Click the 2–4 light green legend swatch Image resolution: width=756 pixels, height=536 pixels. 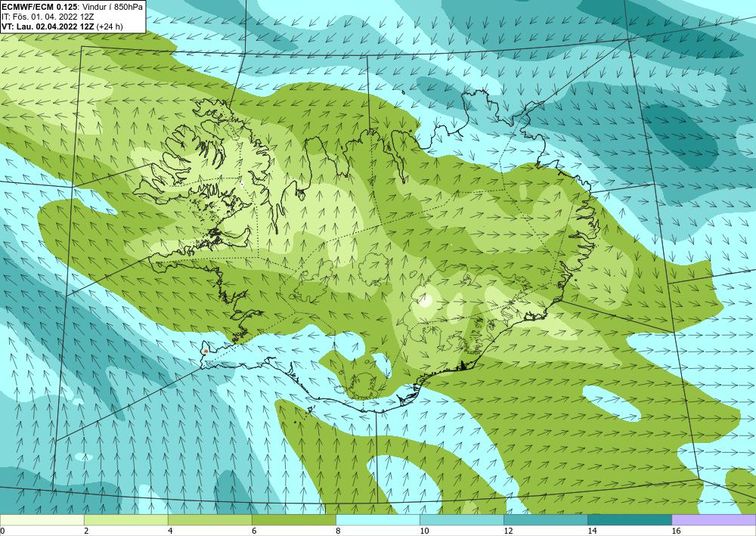[x=125, y=520]
